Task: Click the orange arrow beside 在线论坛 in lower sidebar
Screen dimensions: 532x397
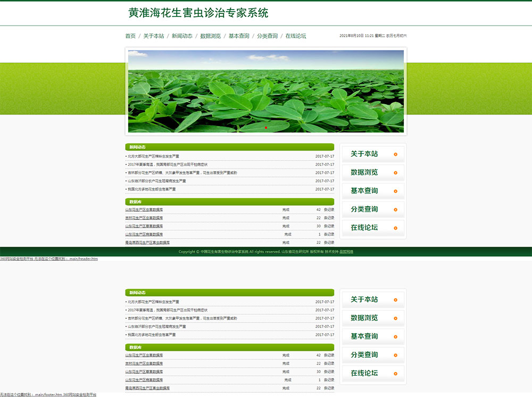Action: tap(395, 374)
